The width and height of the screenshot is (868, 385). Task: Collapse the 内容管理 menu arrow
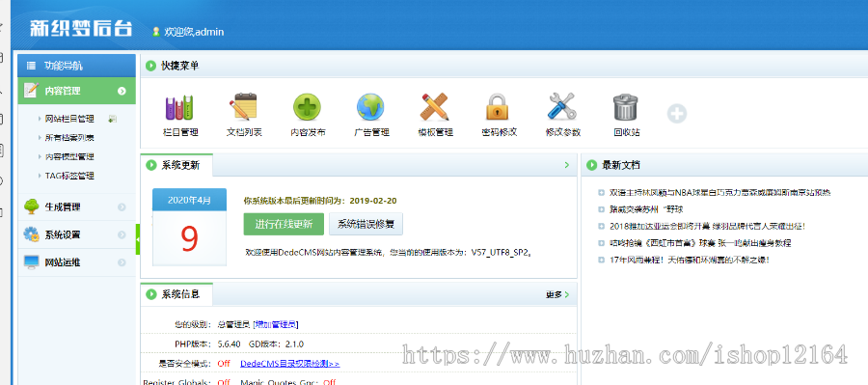click(122, 91)
